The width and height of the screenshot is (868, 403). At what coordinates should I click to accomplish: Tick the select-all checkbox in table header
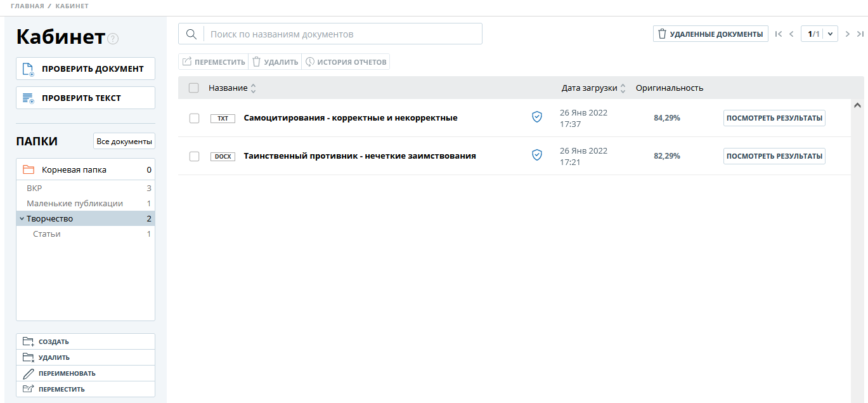(x=194, y=88)
